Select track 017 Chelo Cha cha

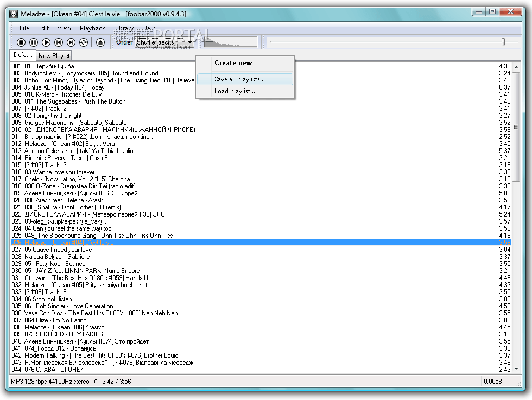tap(261, 179)
